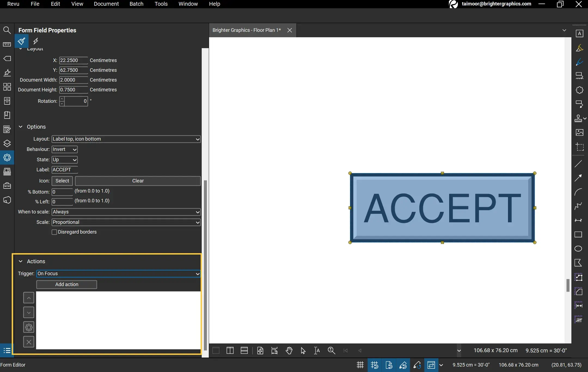This screenshot has width=588, height=372.
Task: Select the Arc tool
Action: click(578, 192)
